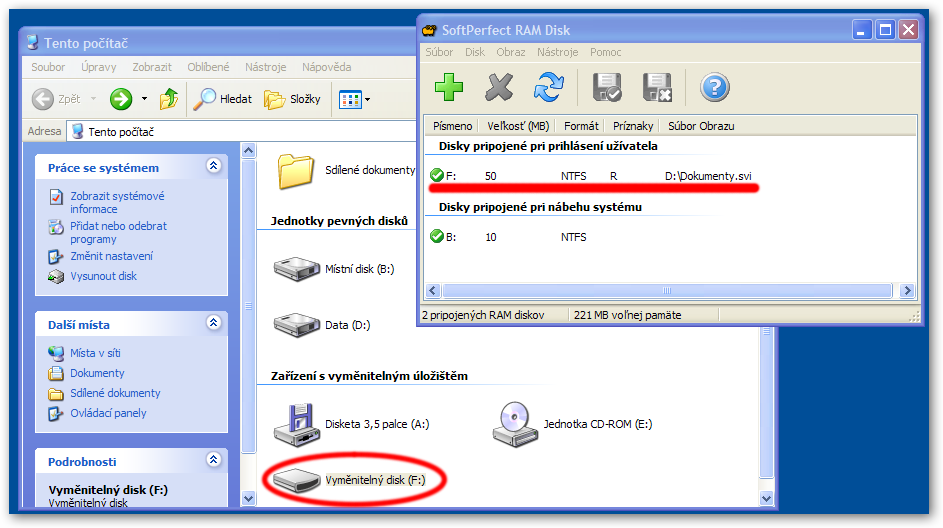Screen dimensions: 943x528
Task: Open the Soubor menu in Explorer
Action: point(48,67)
